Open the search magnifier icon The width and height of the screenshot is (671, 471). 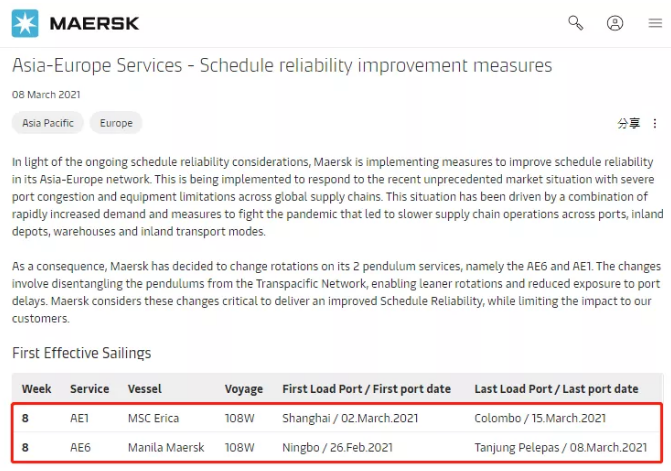tap(576, 22)
